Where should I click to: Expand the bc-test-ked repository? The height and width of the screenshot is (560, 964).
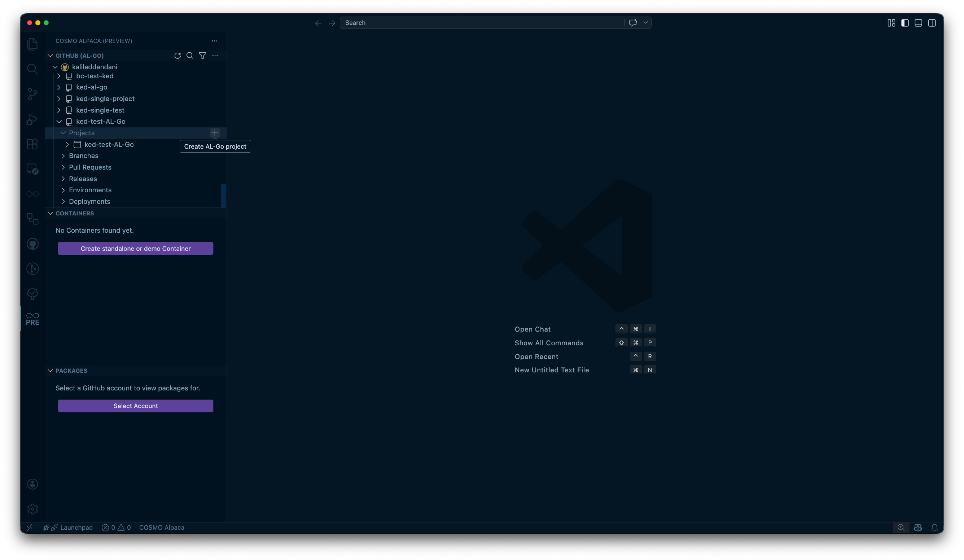[59, 76]
